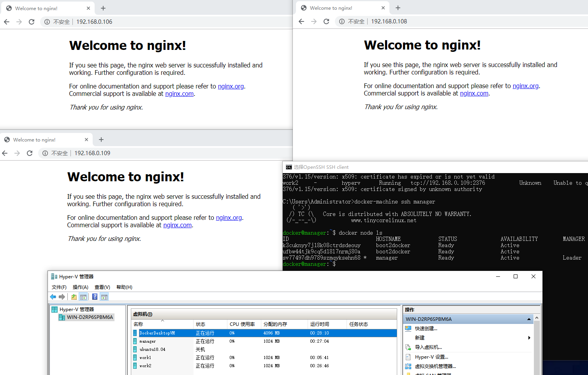Viewport: 588px width, 375px height.
Task: Close the nginx tab in 192.168.0.109 window
Action: pos(86,140)
